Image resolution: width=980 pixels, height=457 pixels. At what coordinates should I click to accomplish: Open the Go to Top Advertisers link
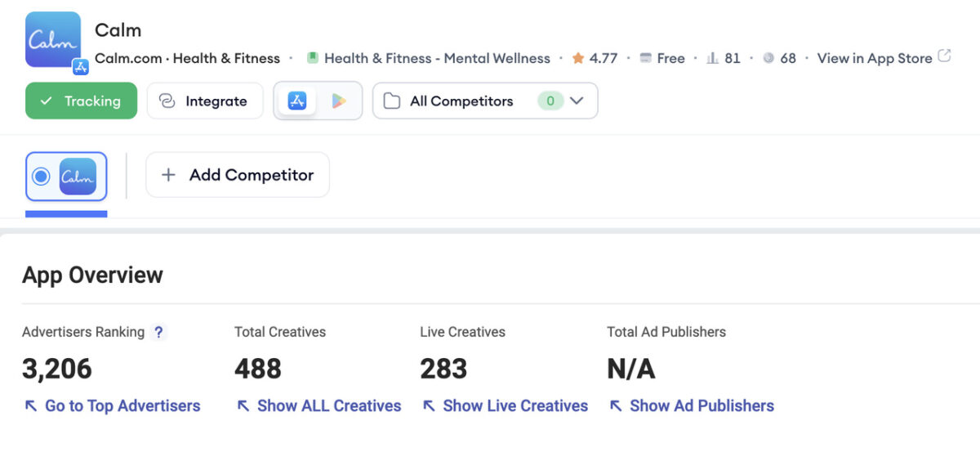point(112,405)
